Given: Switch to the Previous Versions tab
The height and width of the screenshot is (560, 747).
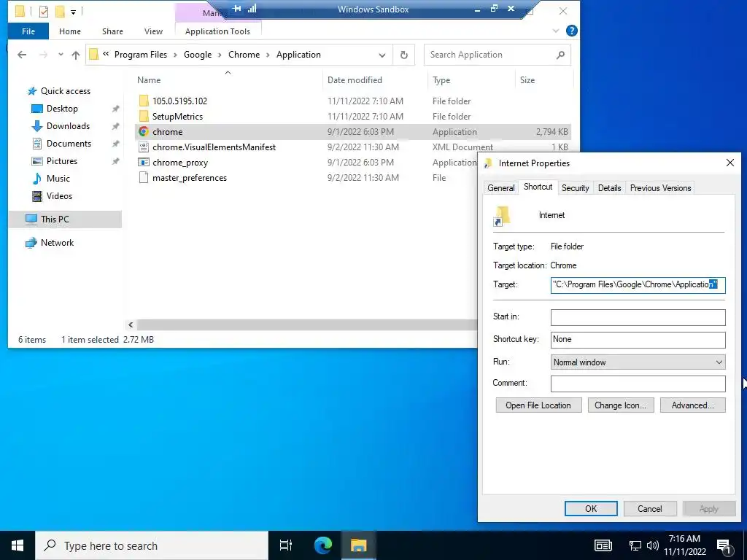Looking at the screenshot, I should point(660,188).
